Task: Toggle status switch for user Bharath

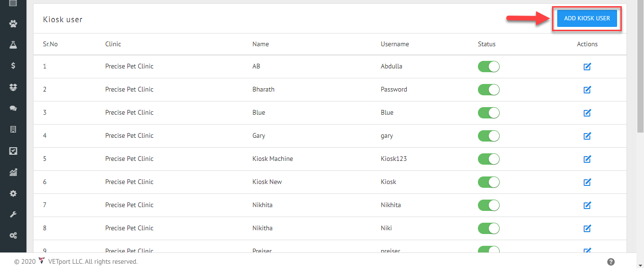Action: 488,90
